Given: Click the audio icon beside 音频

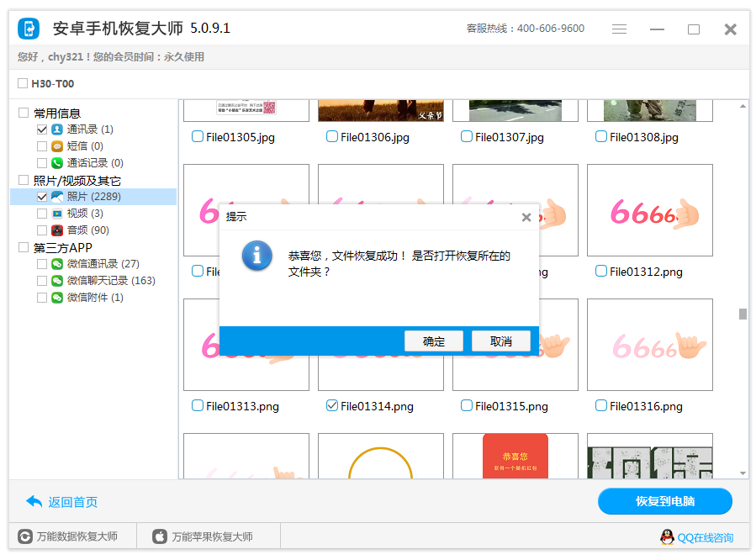Looking at the screenshot, I should click(x=57, y=230).
